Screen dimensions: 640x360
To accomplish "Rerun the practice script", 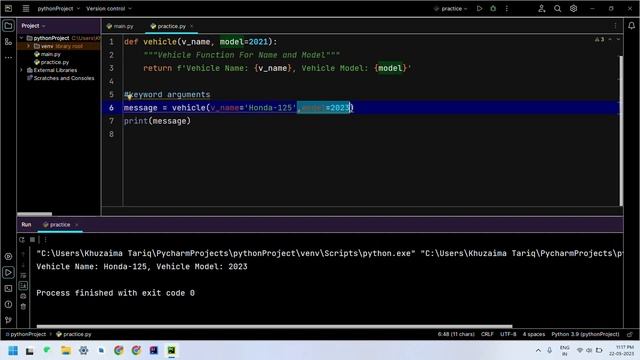I will coord(22,240).
